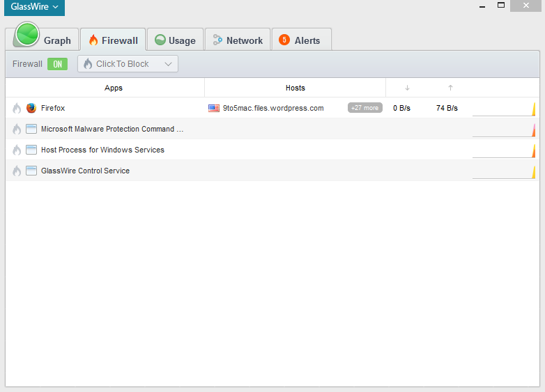Click Firefox's mini traffic graph
The height and width of the screenshot is (392, 545).
[504, 109]
